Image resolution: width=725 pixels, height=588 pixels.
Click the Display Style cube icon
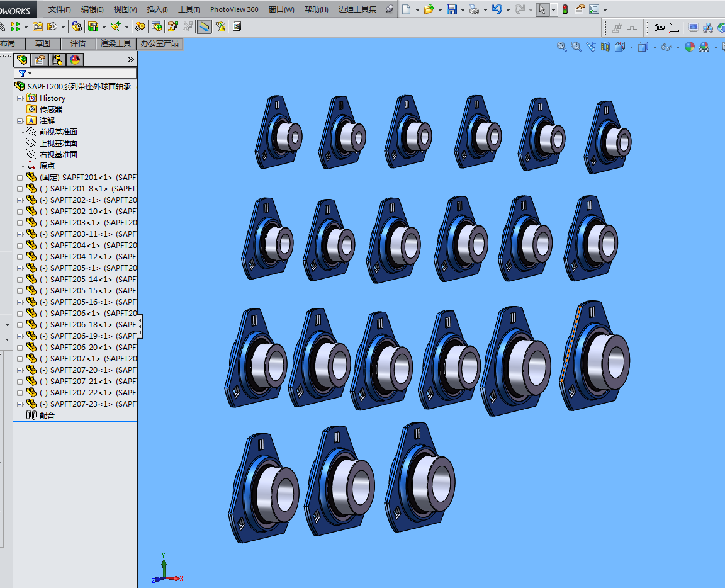click(x=643, y=47)
